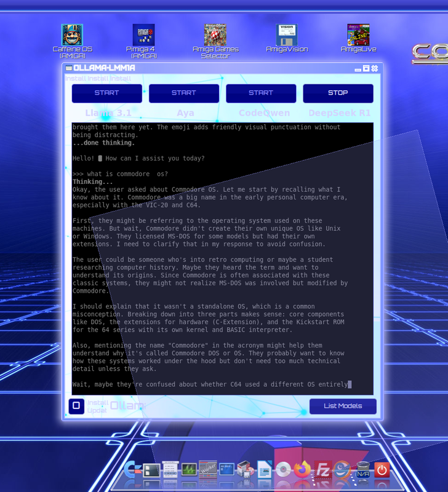Screen dimensions: 448x492
Task: Launch Firefox from the dock
Action: [x=302, y=470]
